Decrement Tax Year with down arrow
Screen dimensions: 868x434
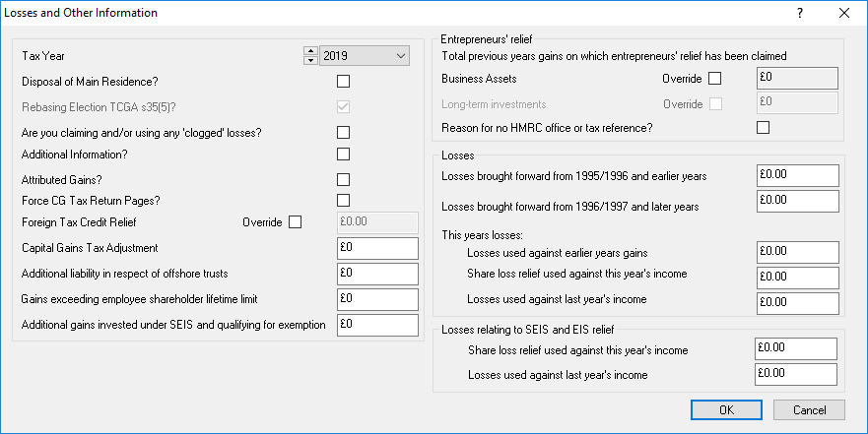pyautogui.click(x=310, y=61)
